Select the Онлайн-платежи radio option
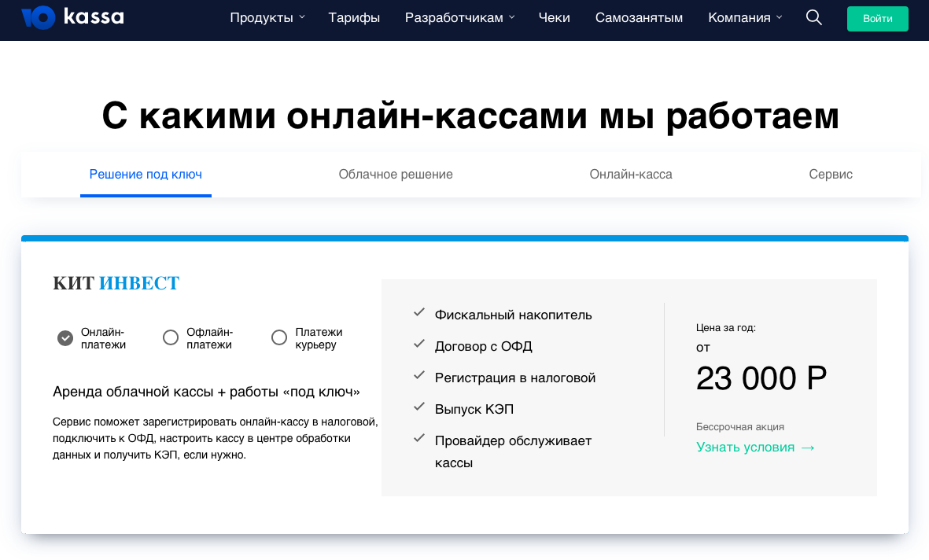The image size is (929, 560). click(x=65, y=338)
